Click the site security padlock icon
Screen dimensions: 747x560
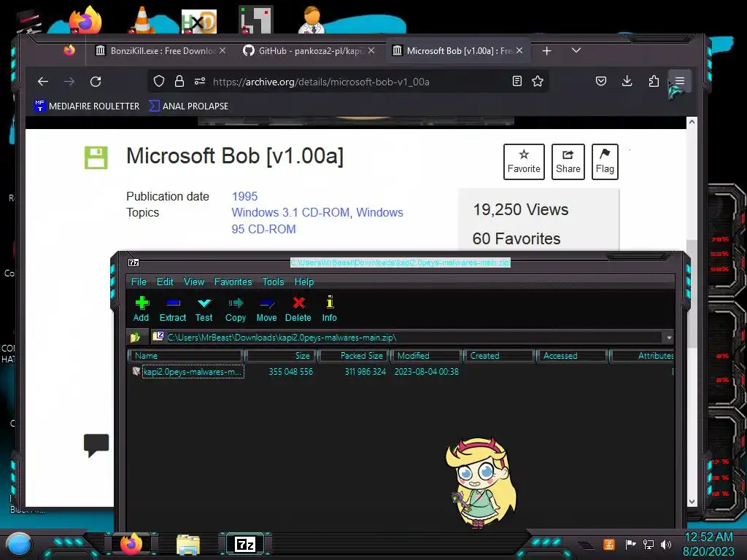[179, 82]
